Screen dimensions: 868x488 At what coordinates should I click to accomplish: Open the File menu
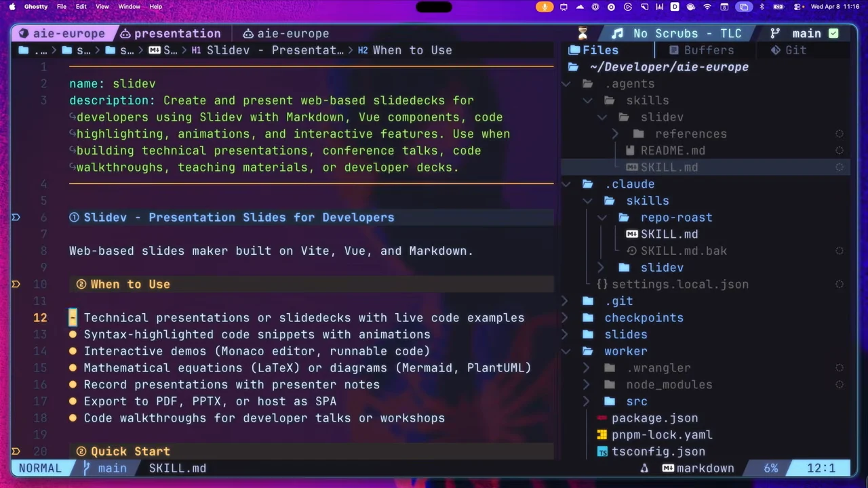[62, 7]
